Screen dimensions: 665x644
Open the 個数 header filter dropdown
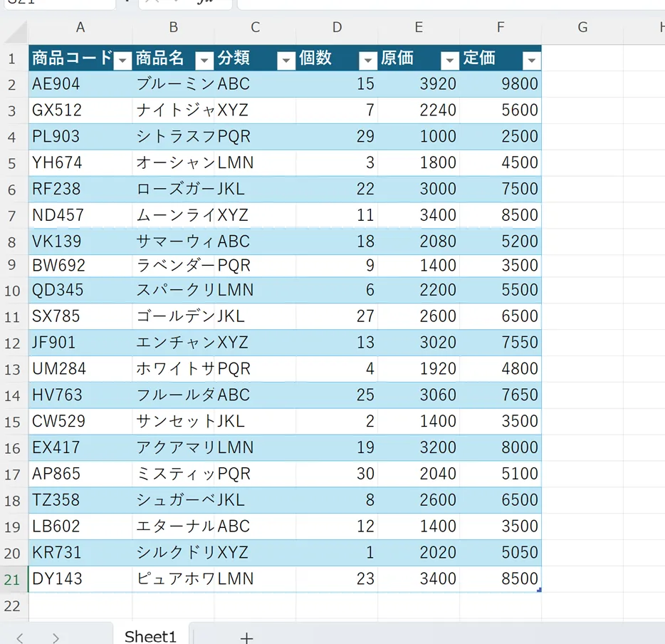point(367,60)
